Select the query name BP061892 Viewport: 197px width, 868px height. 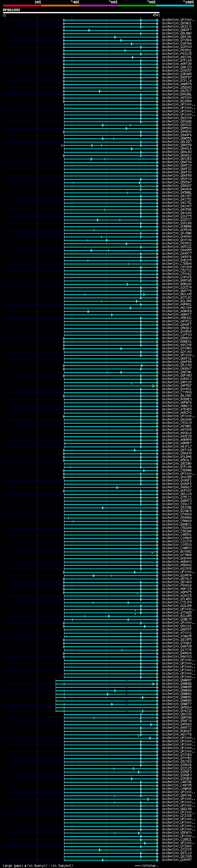[x=11, y=10]
